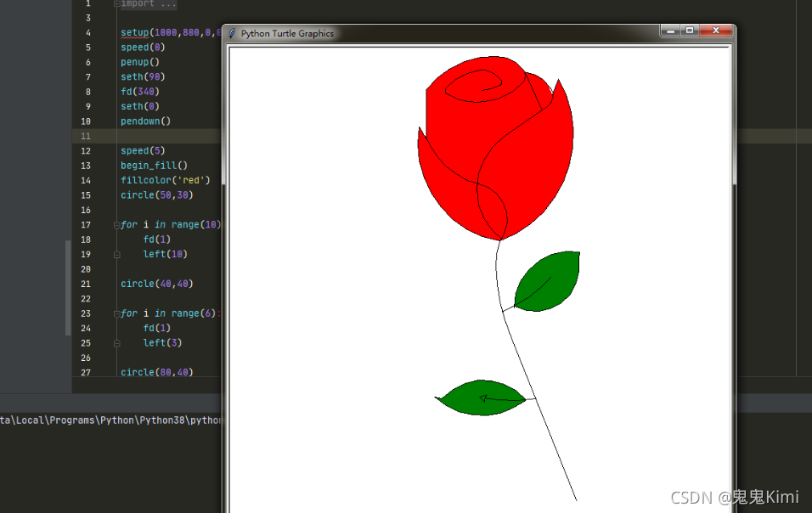812x513 pixels.
Task: Click the turtle cursor arrow on lower leaf
Action: [x=483, y=398]
